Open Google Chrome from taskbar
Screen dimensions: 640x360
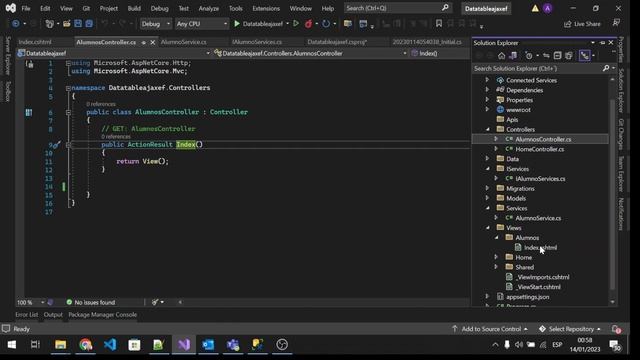(x=85, y=345)
